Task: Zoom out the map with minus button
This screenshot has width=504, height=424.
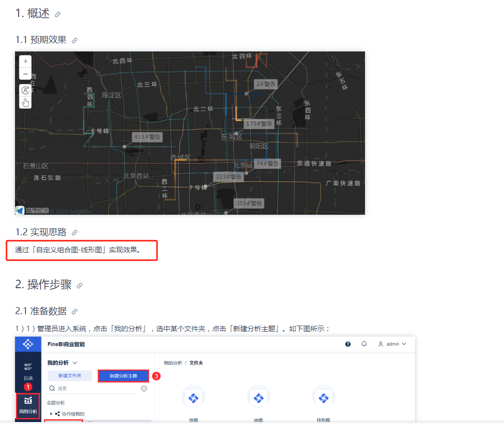Action: 25,74
